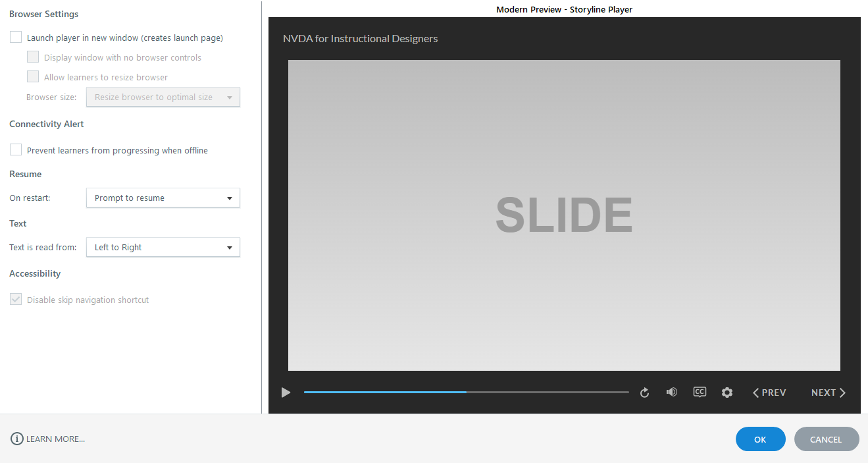Click the Browser Settings heading
Viewport: 868px width, 463px height.
(x=44, y=14)
